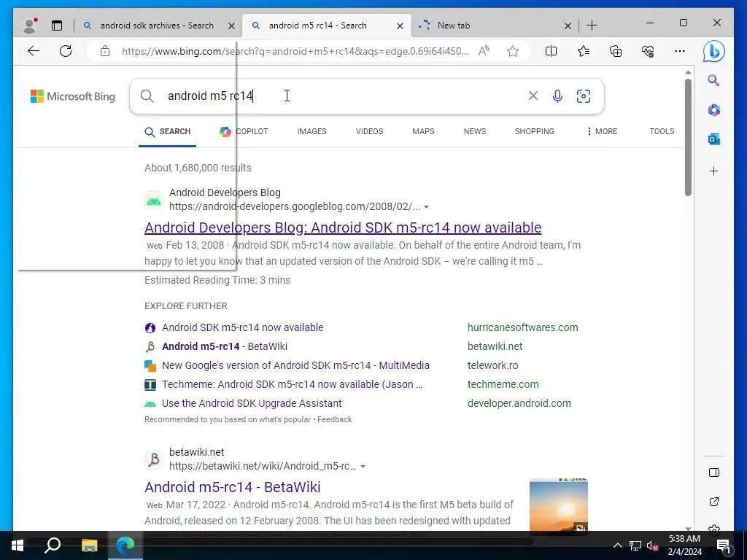Toggle split screen view icon
The height and width of the screenshot is (560, 747).
click(x=551, y=51)
